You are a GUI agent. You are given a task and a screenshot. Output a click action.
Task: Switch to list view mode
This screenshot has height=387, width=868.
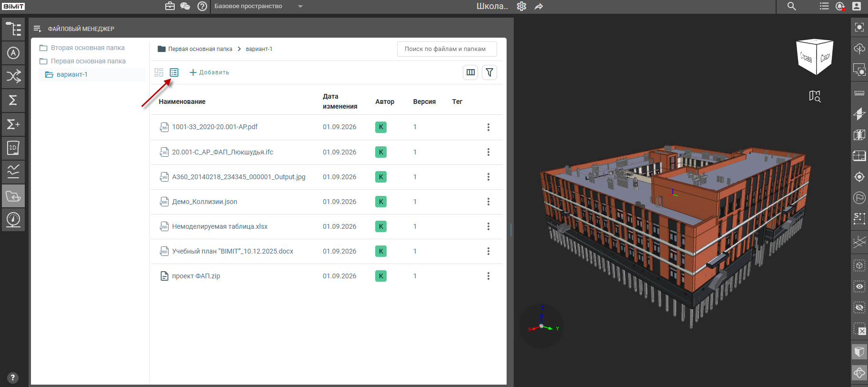[174, 72]
